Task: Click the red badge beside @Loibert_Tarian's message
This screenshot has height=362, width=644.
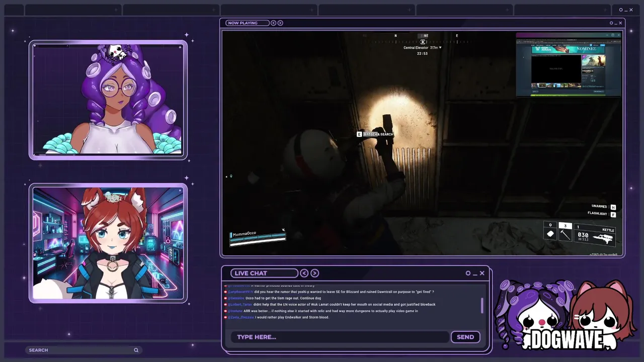Action: 225,304
